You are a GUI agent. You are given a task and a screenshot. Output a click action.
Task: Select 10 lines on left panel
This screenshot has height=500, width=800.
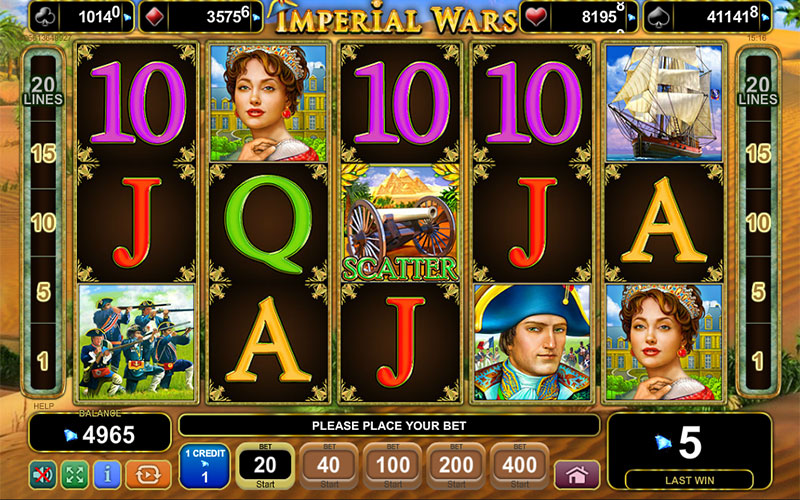coord(43,223)
